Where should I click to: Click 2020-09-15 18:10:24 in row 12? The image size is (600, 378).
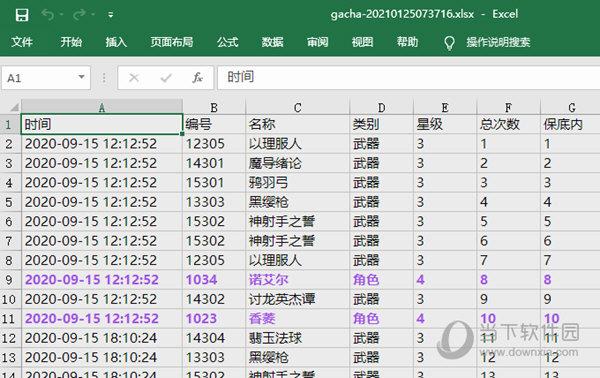tap(102, 338)
